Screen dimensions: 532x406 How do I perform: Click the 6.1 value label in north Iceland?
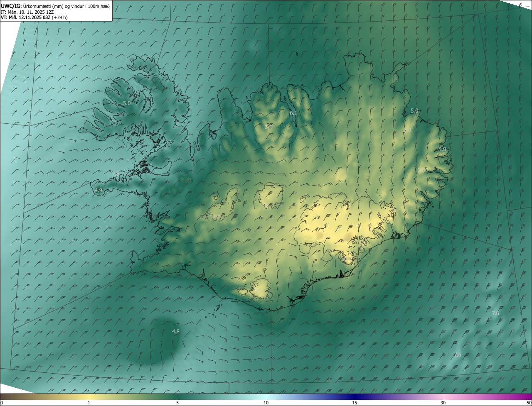293,113
